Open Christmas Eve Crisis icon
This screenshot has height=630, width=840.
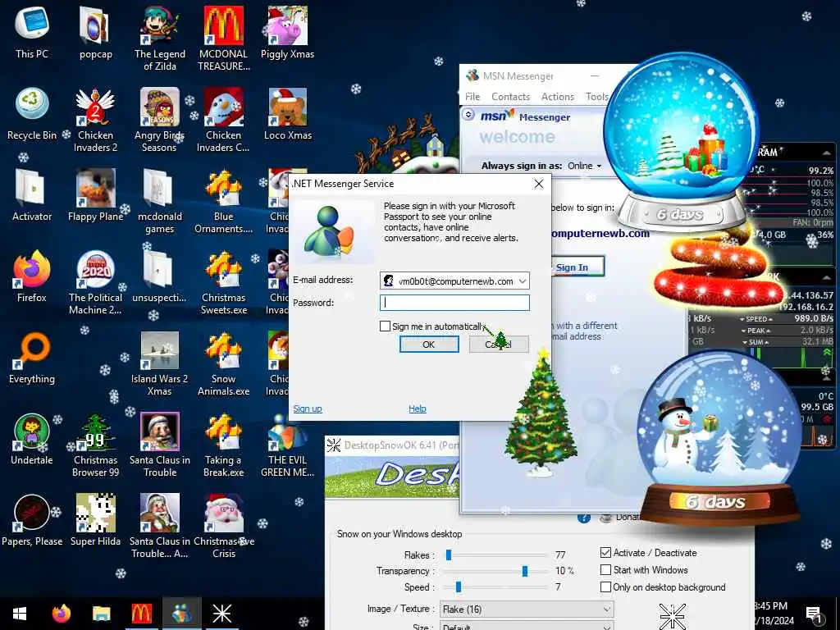tap(224, 526)
